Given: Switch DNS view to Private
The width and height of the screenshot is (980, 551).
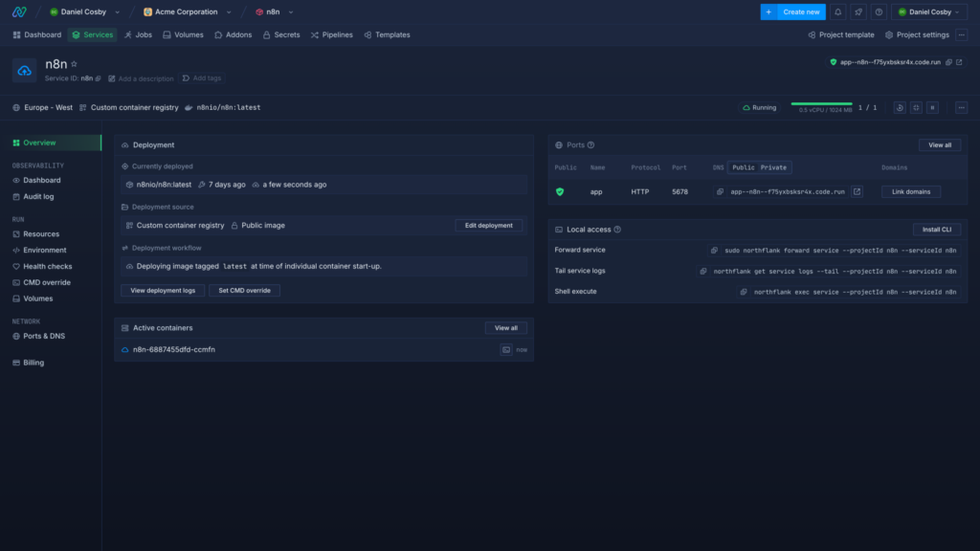Looking at the screenshot, I should point(773,167).
